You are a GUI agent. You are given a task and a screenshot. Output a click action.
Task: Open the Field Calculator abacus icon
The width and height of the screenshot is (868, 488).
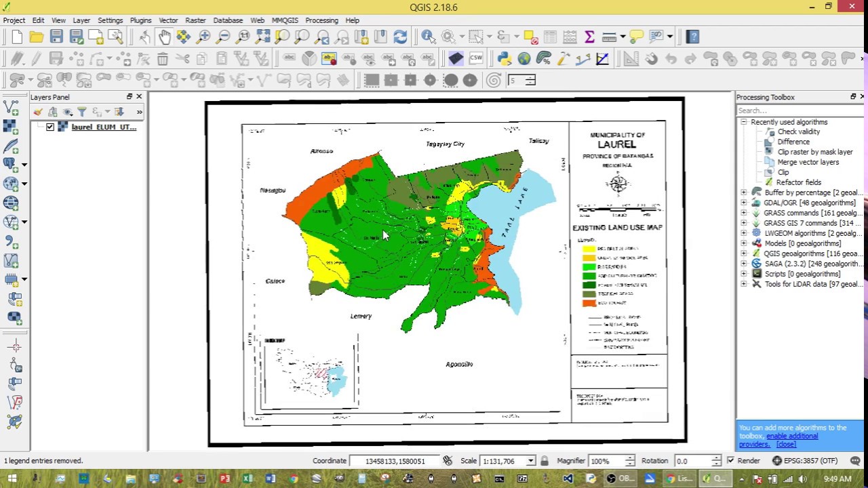click(x=570, y=37)
